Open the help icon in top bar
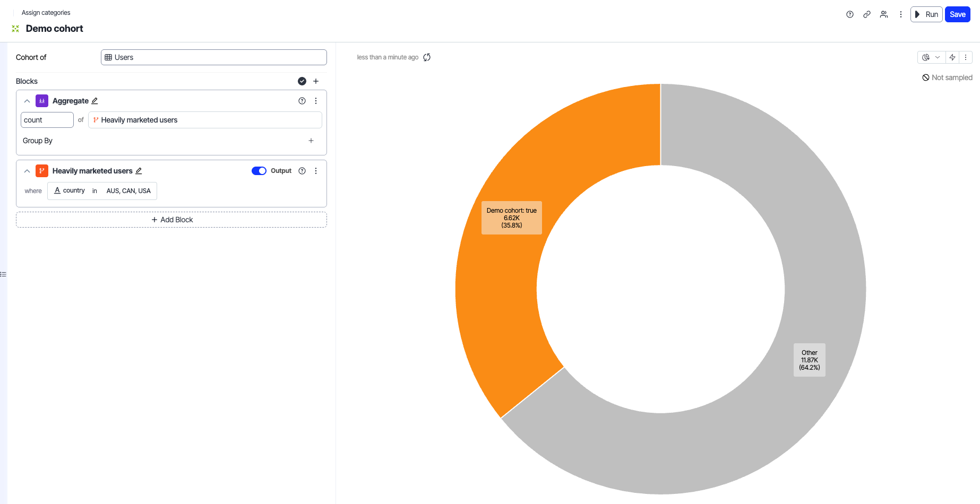The height and width of the screenshot is (504, 980). click(850, 14)
